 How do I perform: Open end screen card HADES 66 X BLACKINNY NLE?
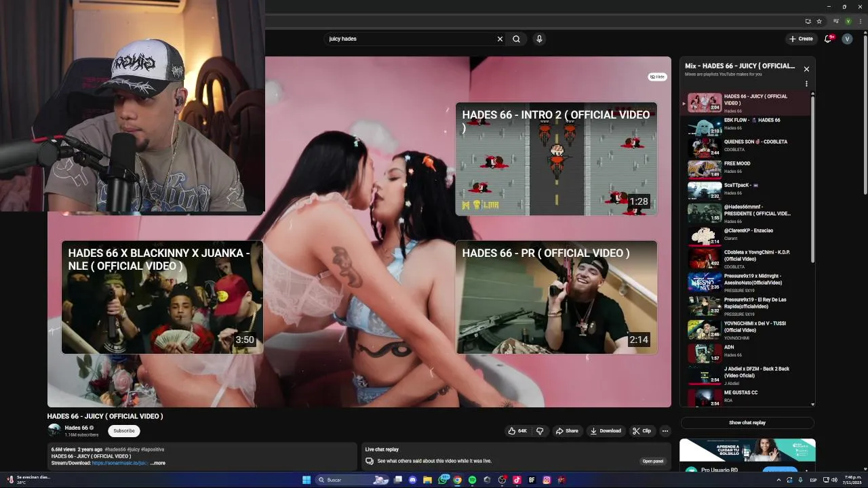[162, 297]
